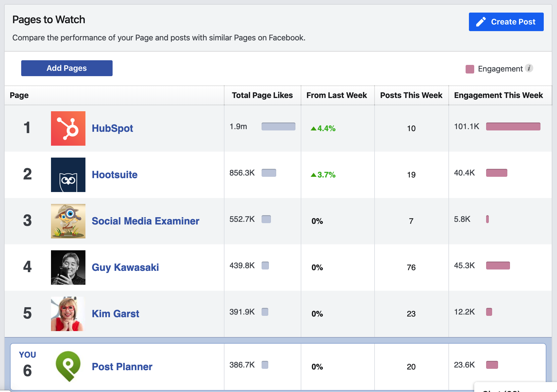
Task: Select Guy Kawasaki's profile picture
Action: click(x=68, y=267)
